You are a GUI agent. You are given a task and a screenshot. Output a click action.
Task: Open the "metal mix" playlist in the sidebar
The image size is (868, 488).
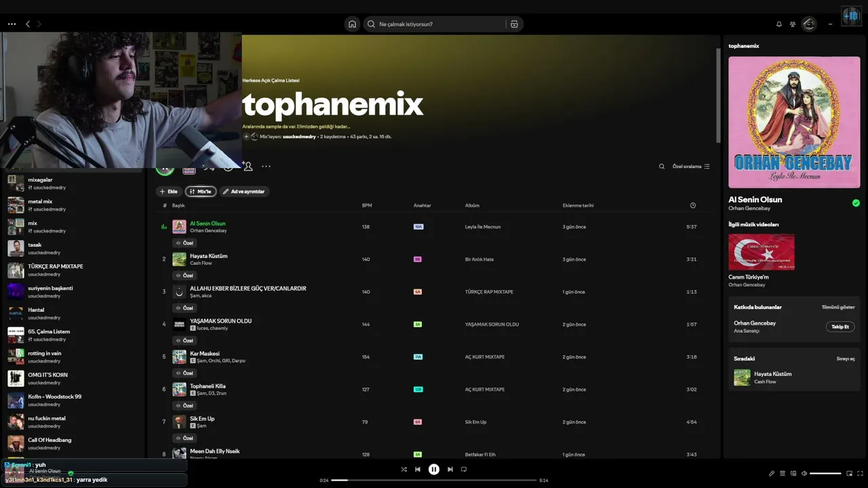click(x=73, y=205)
